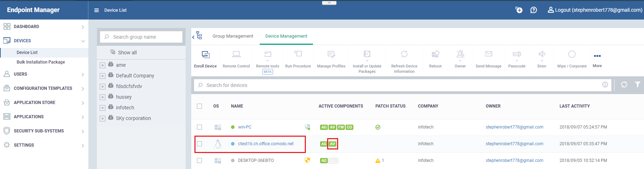Click the Search for devices field
Viewport: 644px width, 169px height.
point(402,85)
